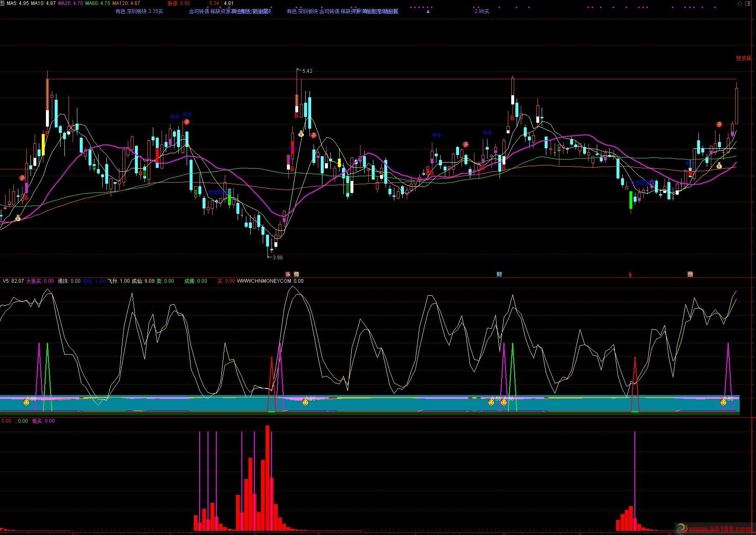Click the 短波底 label at right edge
This screenshot has height=535, width=756.
coord(743,58)
